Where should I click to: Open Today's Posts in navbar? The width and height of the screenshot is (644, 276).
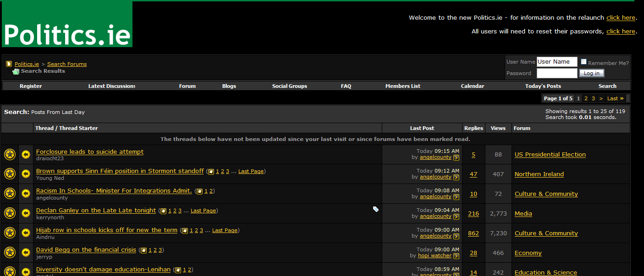point(543,86)
